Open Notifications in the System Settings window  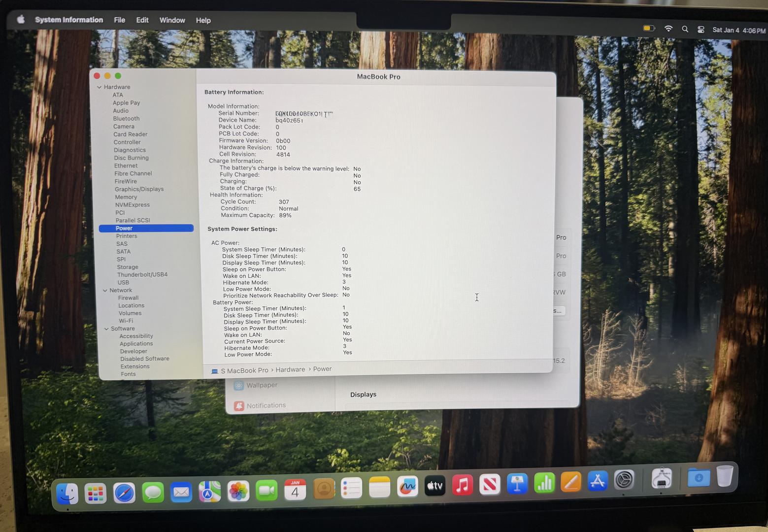coord(260,405)
